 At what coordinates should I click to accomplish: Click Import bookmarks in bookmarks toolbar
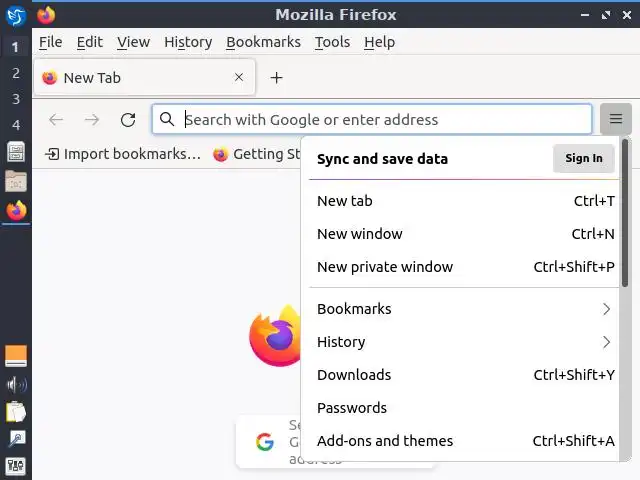pyautogui.click(x=123, y=154)
